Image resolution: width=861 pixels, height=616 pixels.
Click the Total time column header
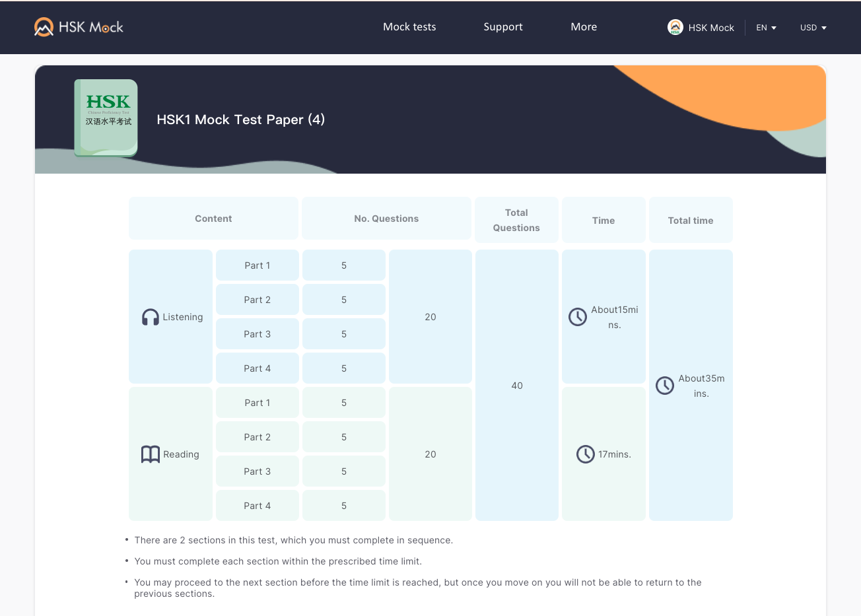(x=691, y=220)
